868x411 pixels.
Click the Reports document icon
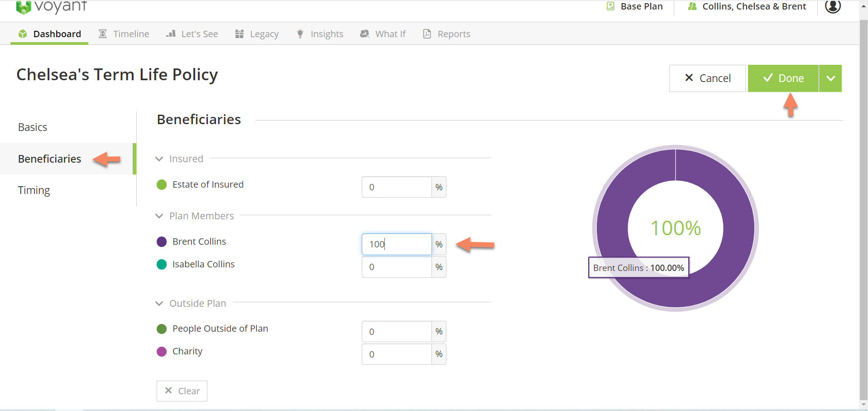[x=427, y=34]
